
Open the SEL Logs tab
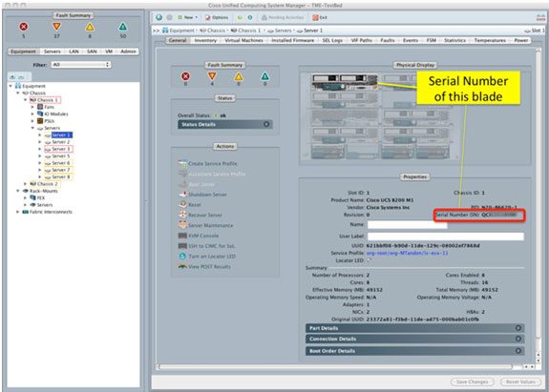332,41
